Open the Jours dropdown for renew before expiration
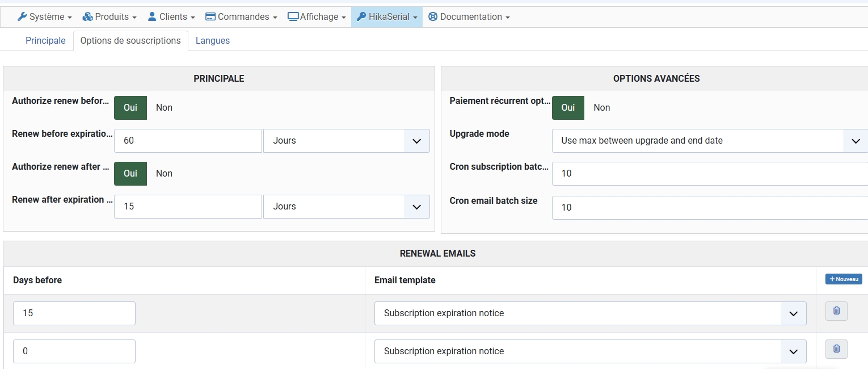The height and width of the screenshot is (369, 868). pyautogui.click(x=347, y=141)
